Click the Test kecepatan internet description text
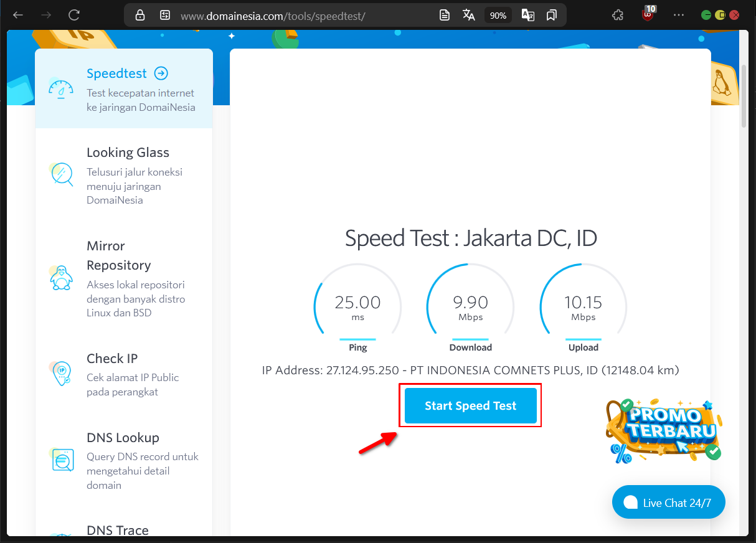The width and height of the screenshot is (756, 543). coord(141,100)
